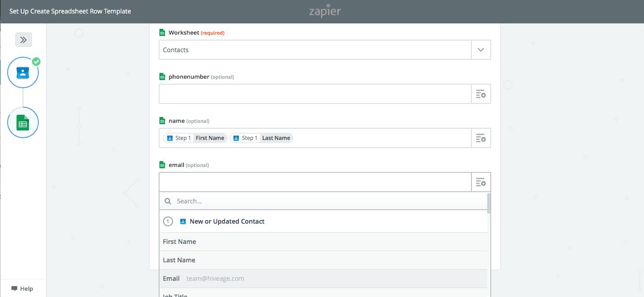
Task: Select First Name from field list
Action: (323, 242)
